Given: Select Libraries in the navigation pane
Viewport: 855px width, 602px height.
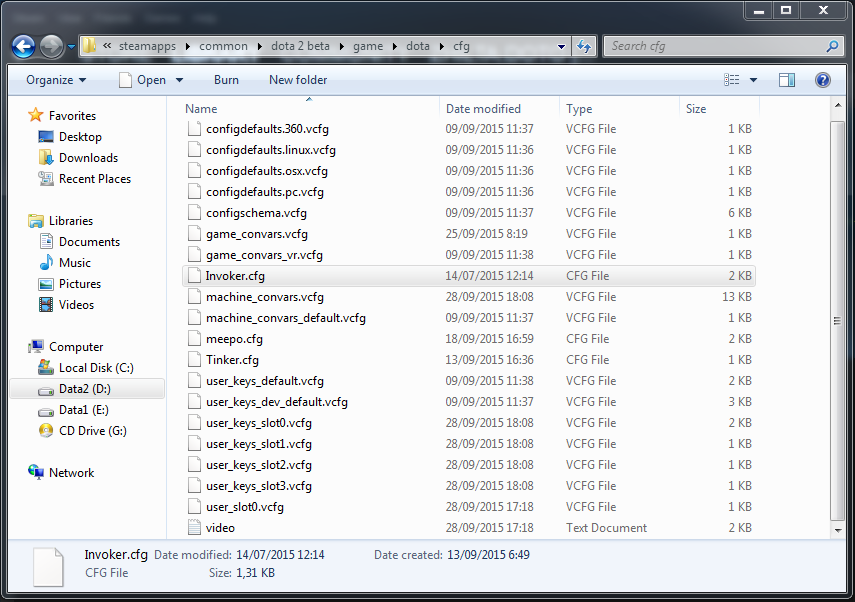Looking at the screenshot, I should pos(71,221).
